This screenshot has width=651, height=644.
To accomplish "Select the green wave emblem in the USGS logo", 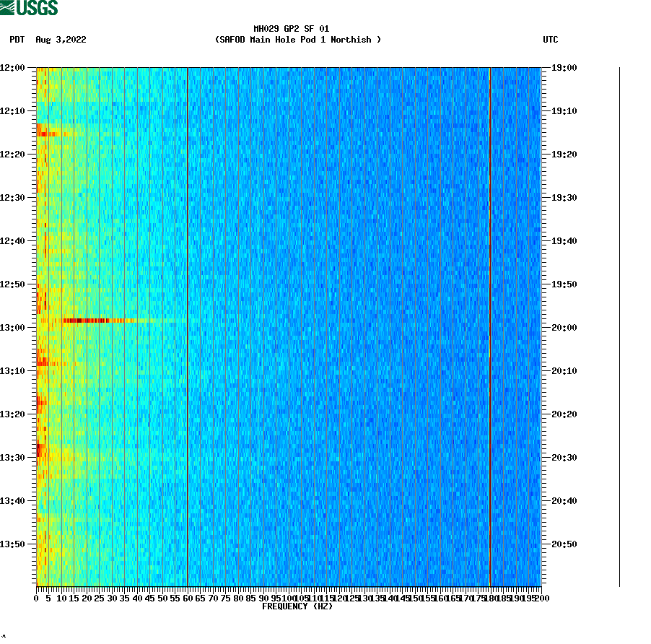I will (x=7, y=6).
